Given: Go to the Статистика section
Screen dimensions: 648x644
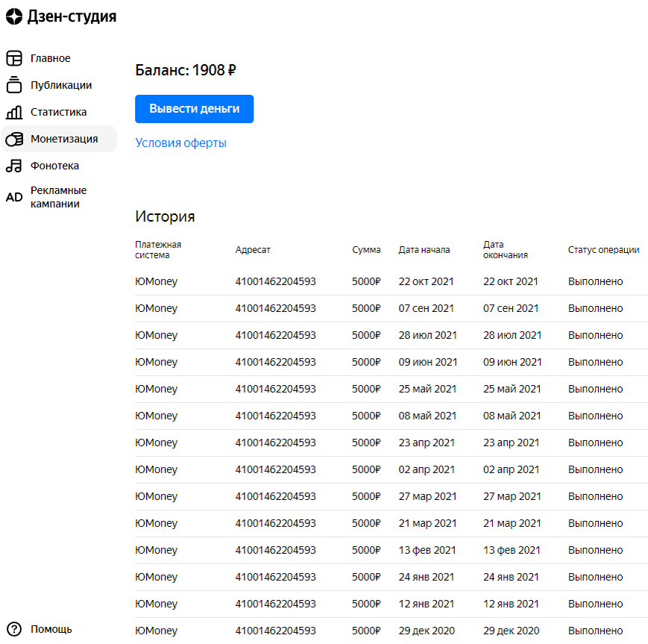Looking at the screenshot, I should (59, 112).
